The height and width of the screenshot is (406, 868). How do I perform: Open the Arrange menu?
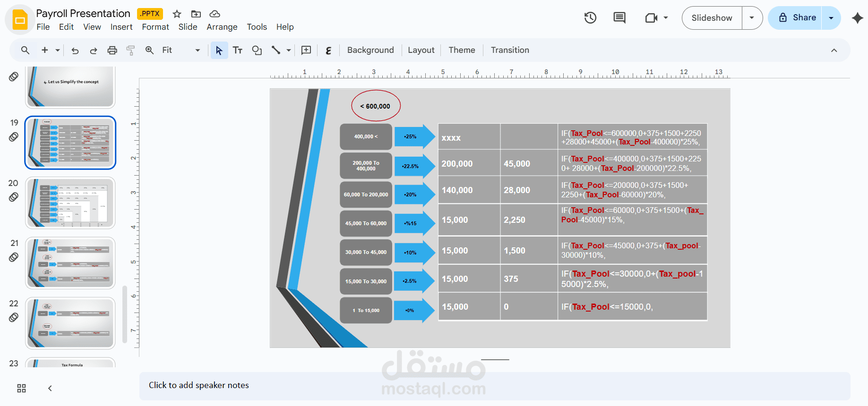(x=222, y=27)
